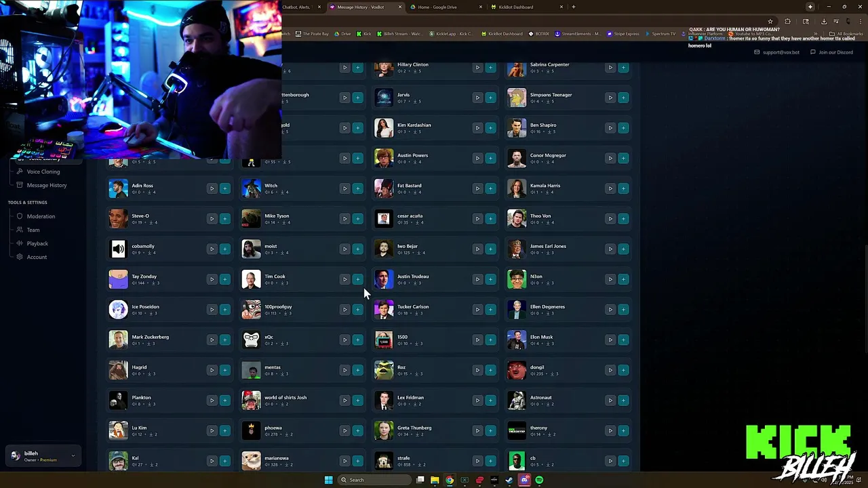Open Spotify from the taskbar
This screenshot has width=868, height=488.
539,480
